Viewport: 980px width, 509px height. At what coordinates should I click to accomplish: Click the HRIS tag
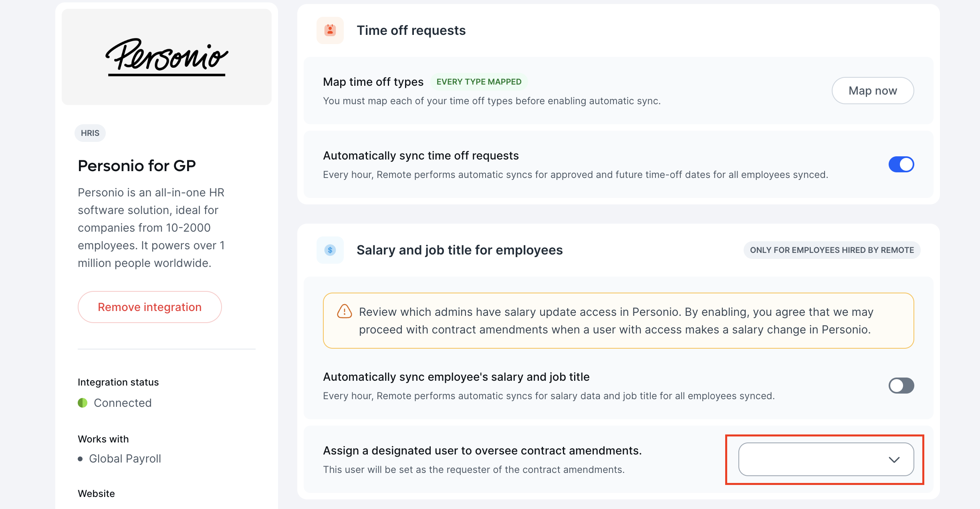click(x=90, y=133)
